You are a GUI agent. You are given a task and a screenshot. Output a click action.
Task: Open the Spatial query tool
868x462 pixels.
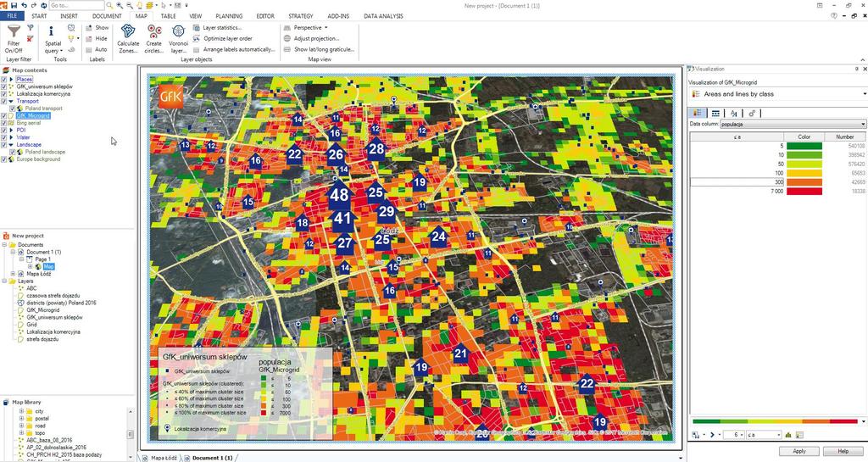pos(53,39)
